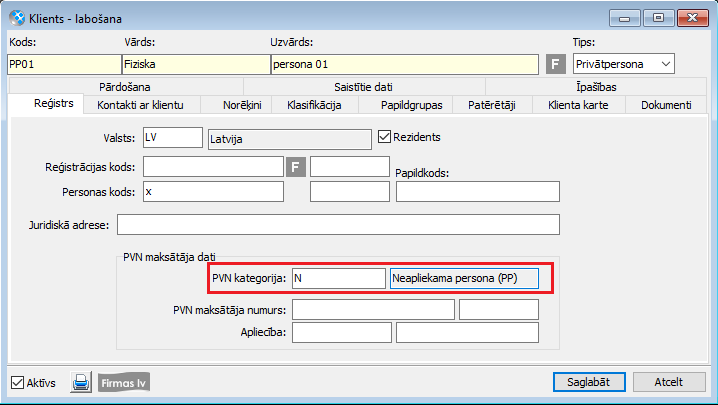Click the F button next to Uzvārds field

coord(555,64)
